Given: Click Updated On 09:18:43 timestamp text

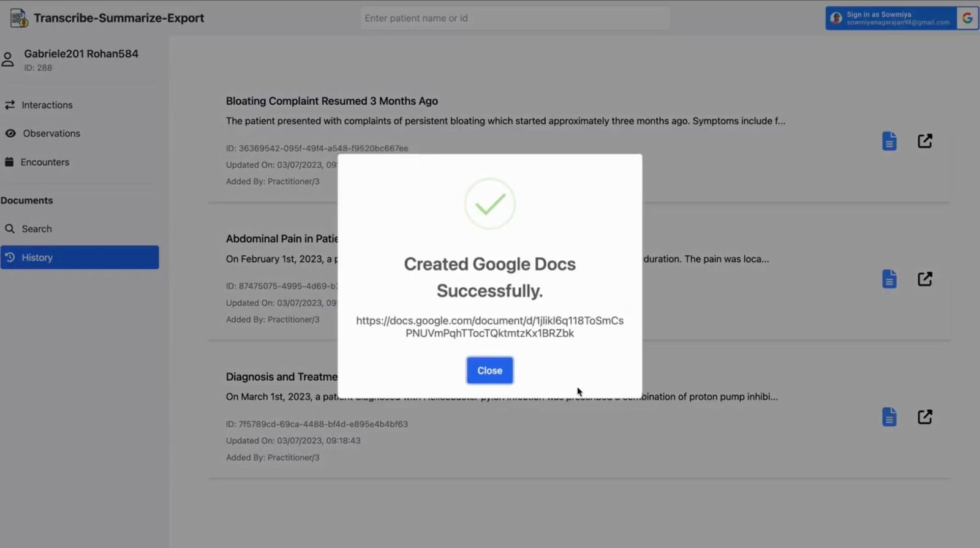Looking at the screenshot, I should click(x=293, y=440).
